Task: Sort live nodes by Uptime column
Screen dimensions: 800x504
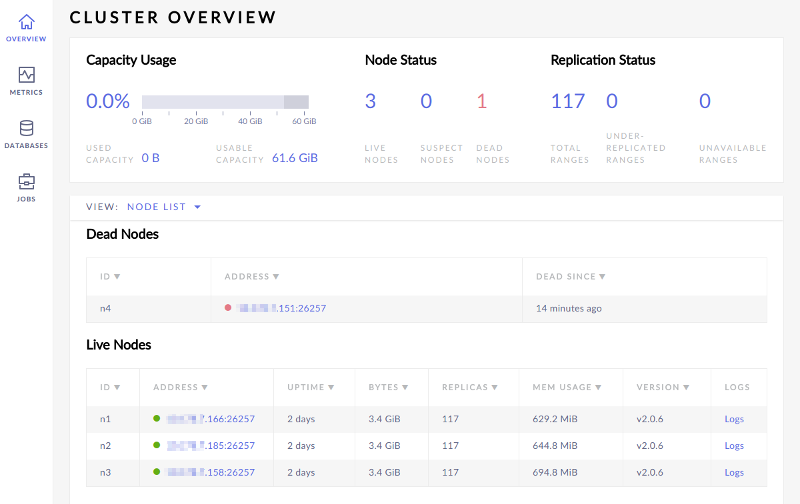Action: 310,387
